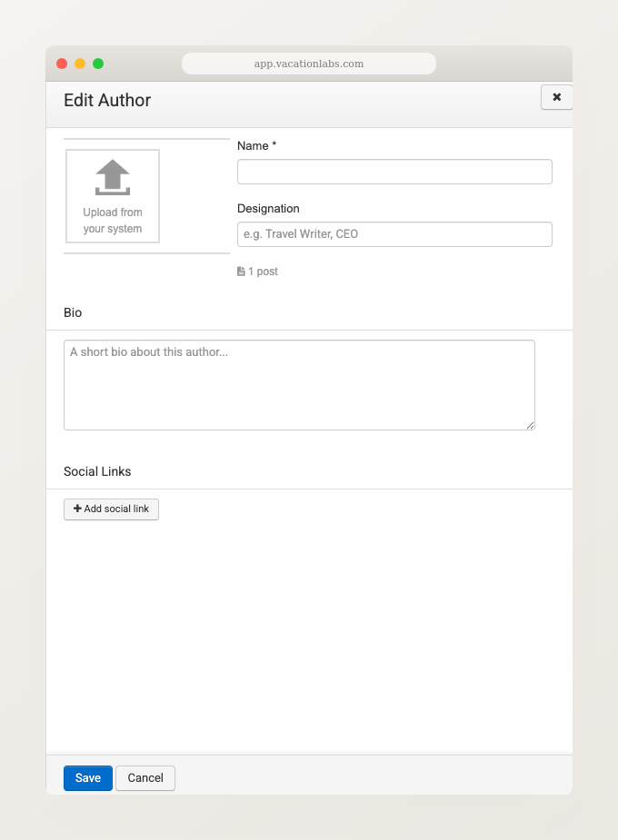618x840 pixels.
Task: Cancel editing the author
Action: click(x=145, y=778)
